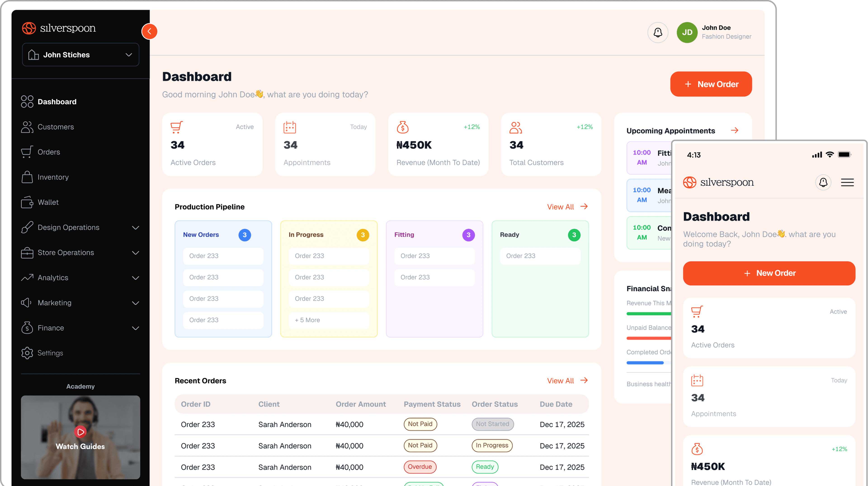Click the silverspoon logo in the mobile view
The image size is (868, 486).
[x=718, y=182]
